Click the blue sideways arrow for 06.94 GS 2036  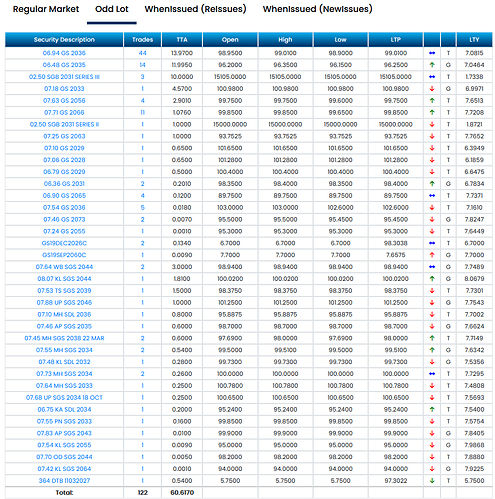[432, 53]
